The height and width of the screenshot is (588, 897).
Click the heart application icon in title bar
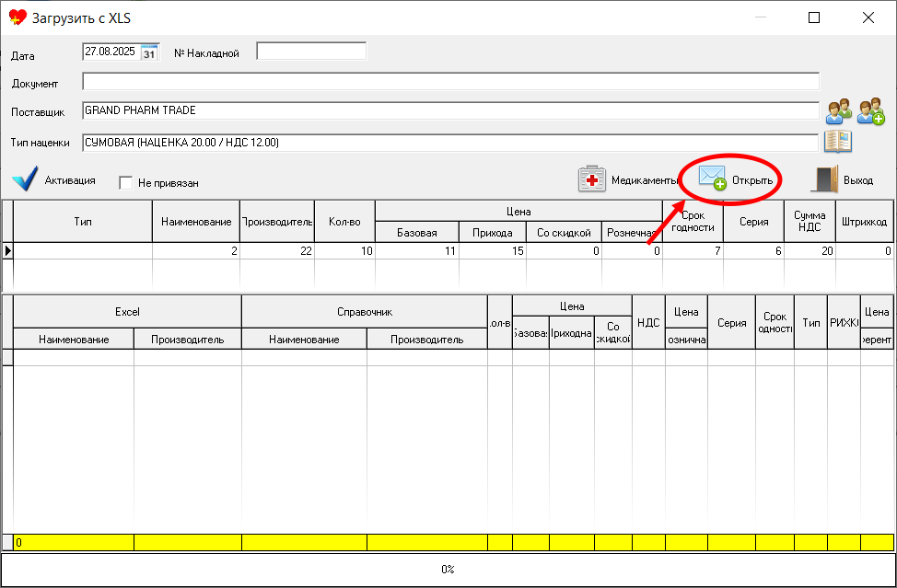tap(18, 17)
